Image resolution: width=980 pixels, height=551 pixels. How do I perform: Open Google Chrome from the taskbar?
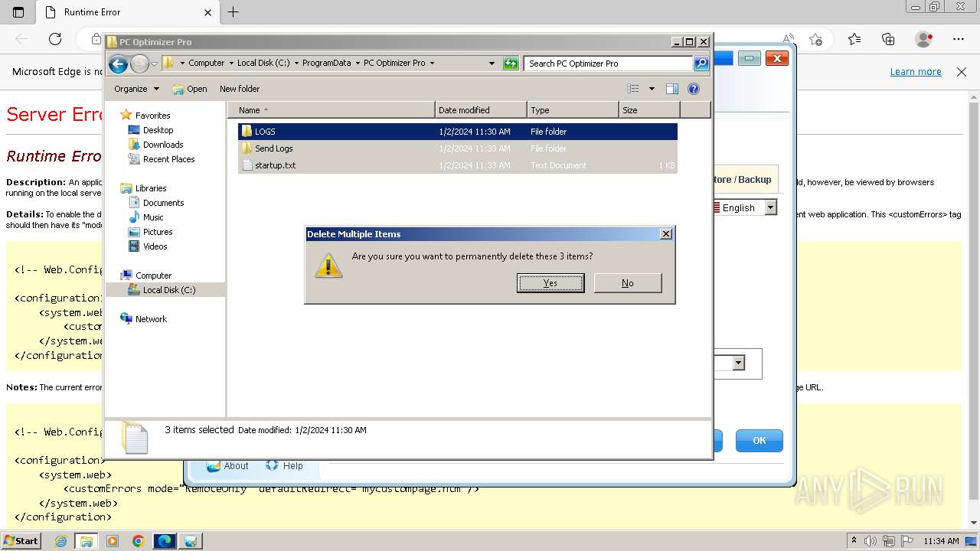pyautogui.click(x=138, y=541)
